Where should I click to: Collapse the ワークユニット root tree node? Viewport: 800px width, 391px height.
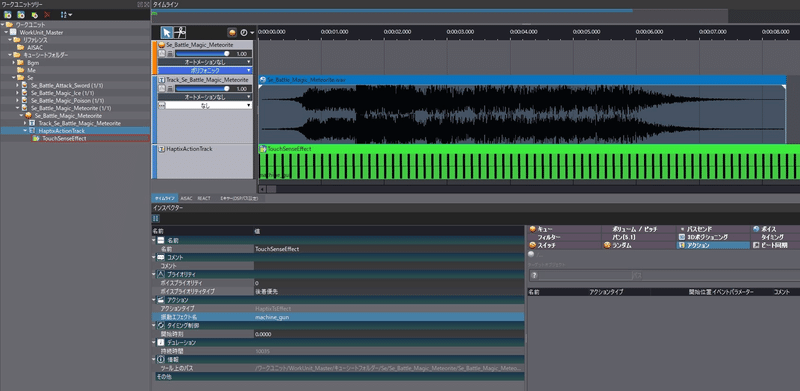click(3, 25)
